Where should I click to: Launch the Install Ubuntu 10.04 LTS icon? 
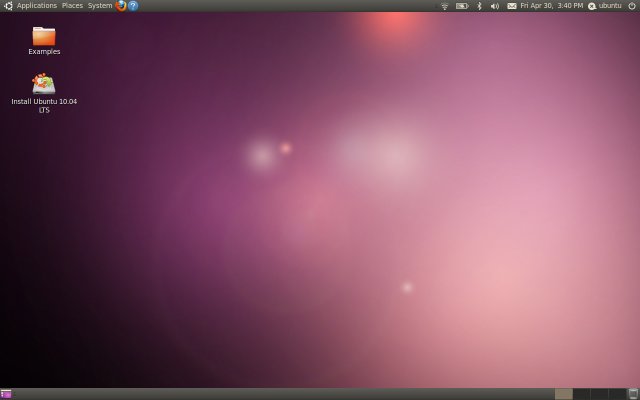pyautogui.click(x=44, y=83)
